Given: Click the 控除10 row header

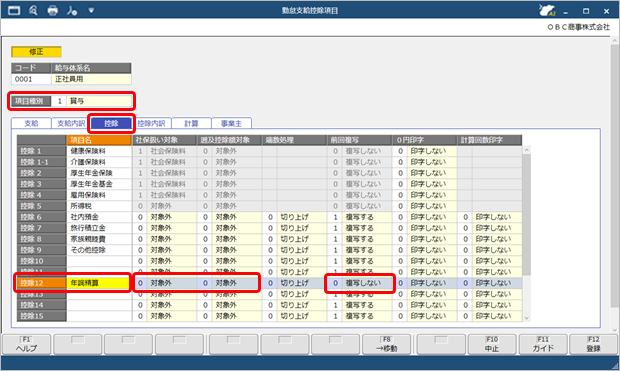Looking at the screenshot, I should point(42,261).
